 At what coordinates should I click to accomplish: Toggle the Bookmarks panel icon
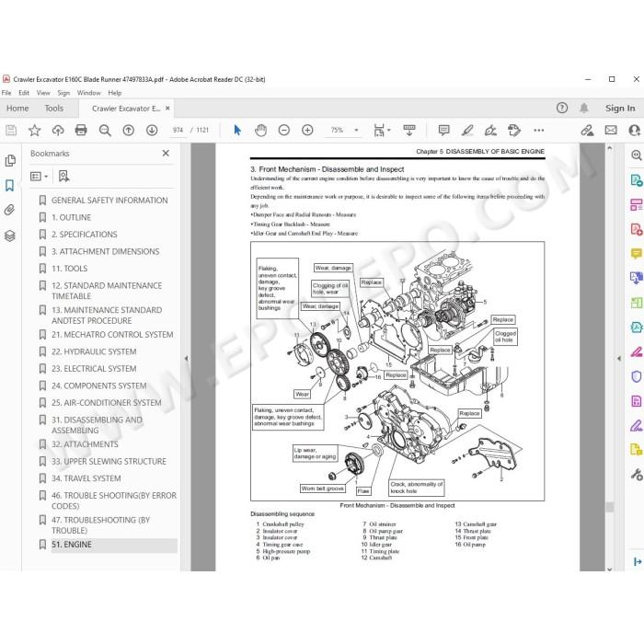[10, 185]
